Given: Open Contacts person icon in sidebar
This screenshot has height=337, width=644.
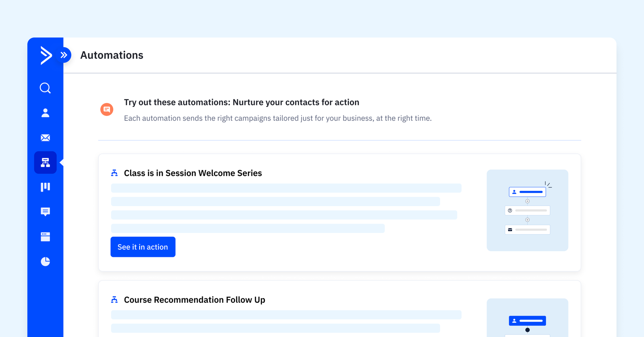Looking at the screenshot, I should click(45, 113).
